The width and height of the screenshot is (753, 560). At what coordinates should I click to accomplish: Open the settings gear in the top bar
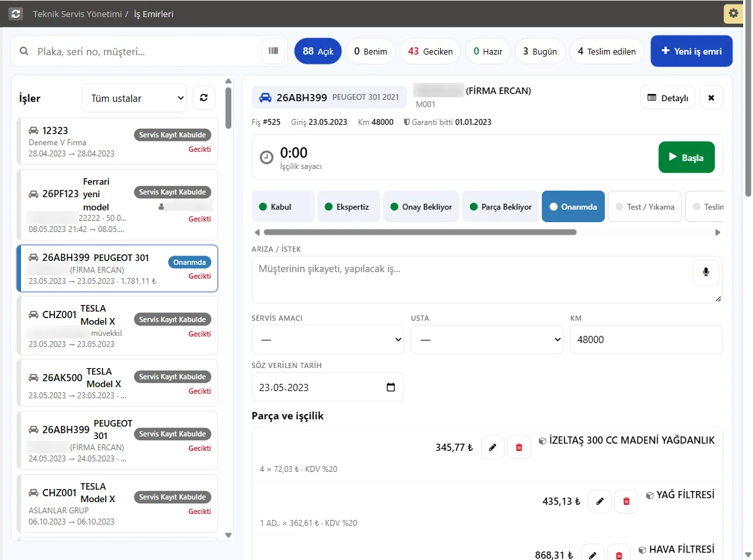click(x=733, y=13)
